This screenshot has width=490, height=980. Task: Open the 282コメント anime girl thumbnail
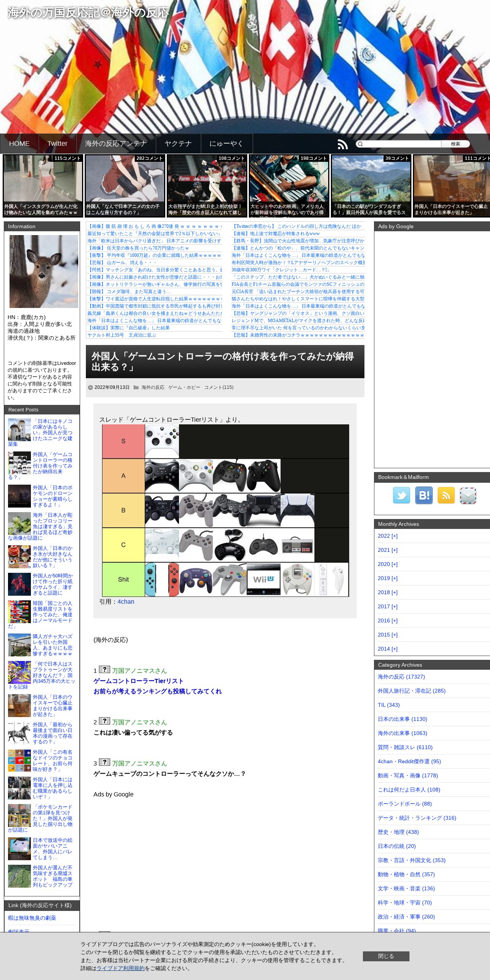point(125,186)
